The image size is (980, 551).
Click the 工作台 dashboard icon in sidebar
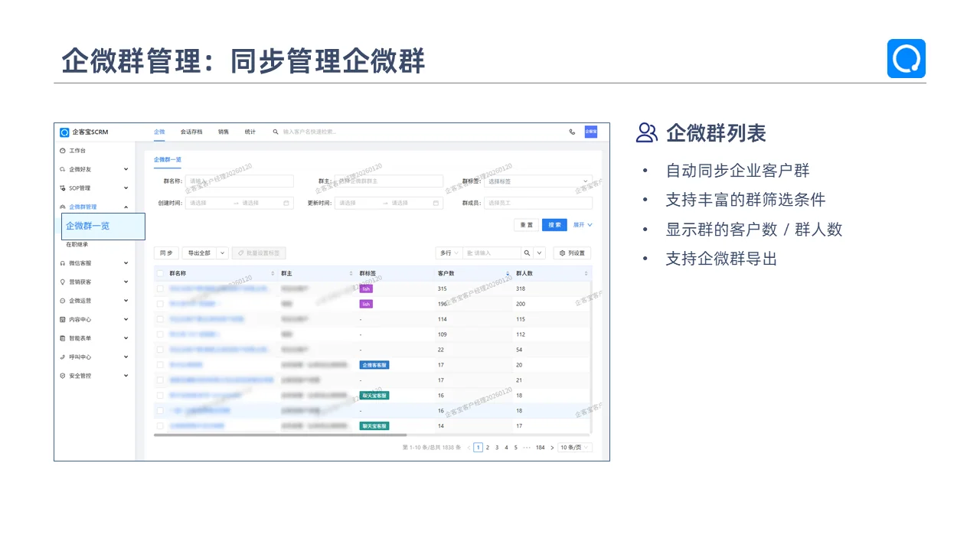(63, 151)
